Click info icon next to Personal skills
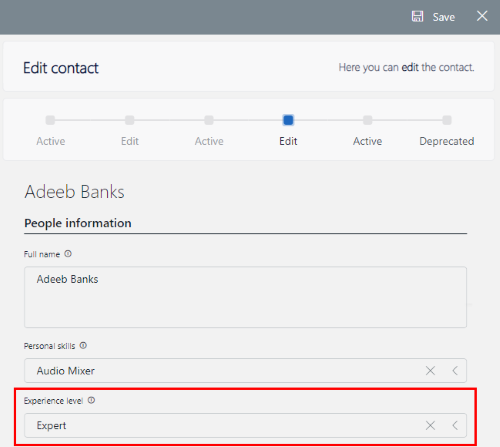The width and height of the screenshot is (500, 447). click(x=83, y=346)
